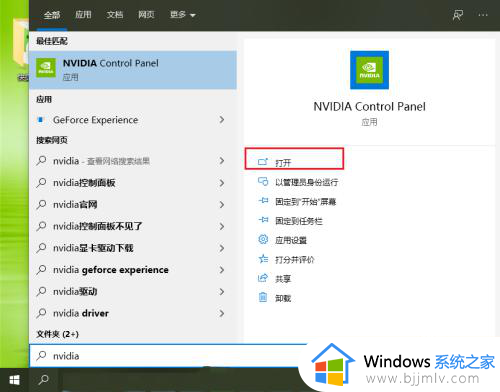Switch to the 网页 filter tab

[146, 15]
